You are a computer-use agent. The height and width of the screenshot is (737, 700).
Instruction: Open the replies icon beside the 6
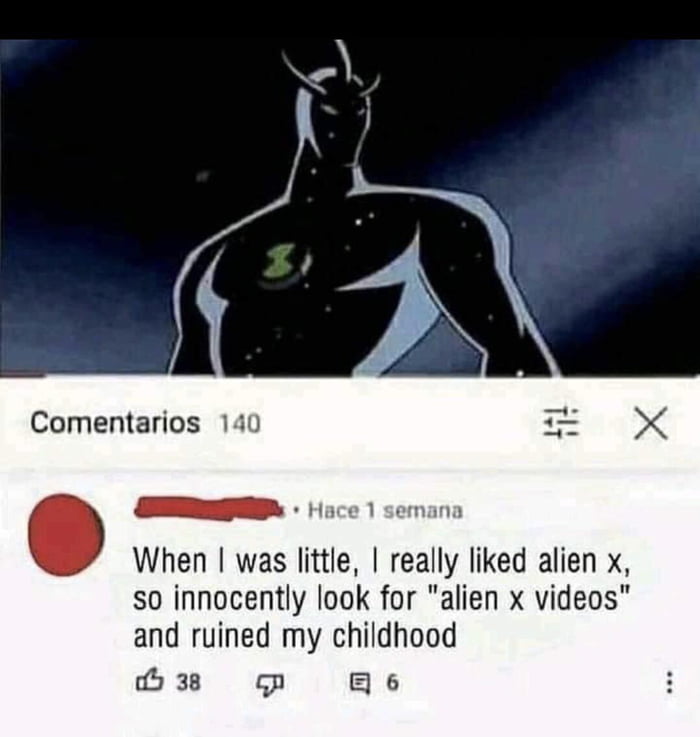pyautogui.click(x=362, y=682)
